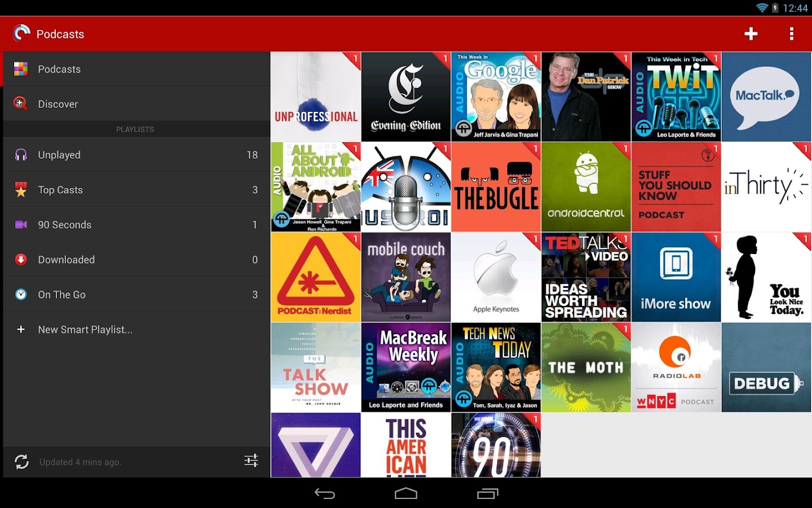Open the MacTalk podcast artwork
Viewport: 812px width, 508px height.
click(x=766, y=97)
